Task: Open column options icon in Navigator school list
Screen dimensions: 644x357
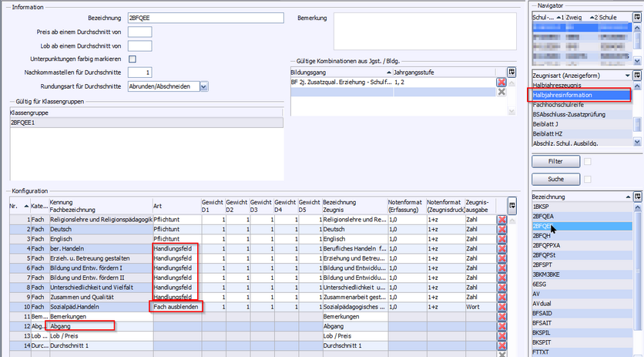Action: [x=637, y=16]
